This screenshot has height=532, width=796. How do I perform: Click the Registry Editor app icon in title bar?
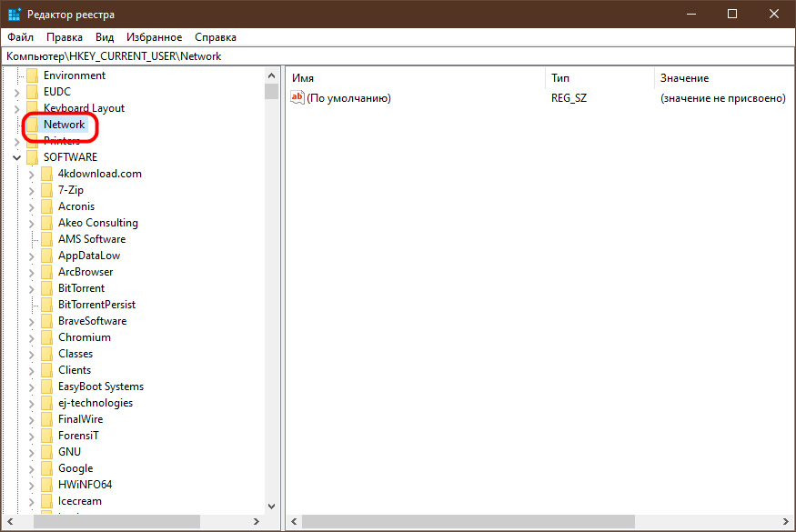pos(15,15)
